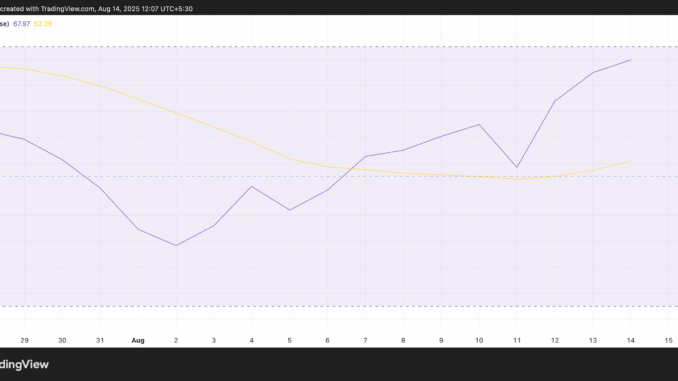Select the date label 9 on the axis

(x=441, y=340)
